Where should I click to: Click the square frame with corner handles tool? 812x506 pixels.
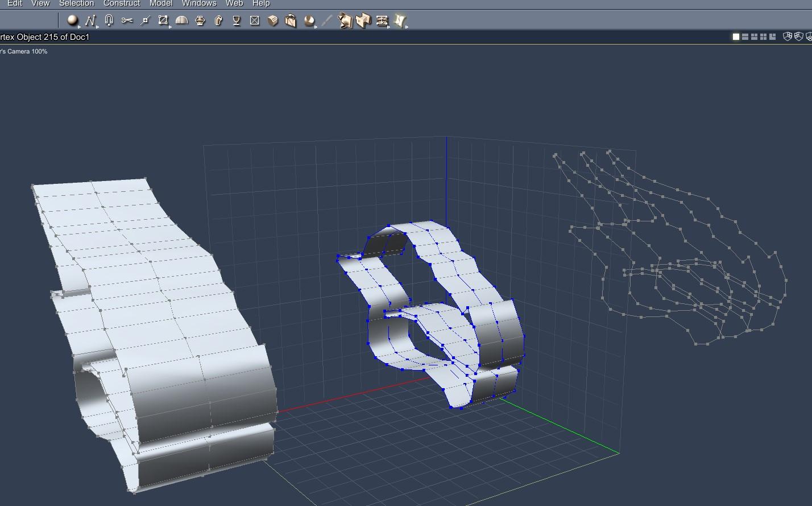(163, 20)
